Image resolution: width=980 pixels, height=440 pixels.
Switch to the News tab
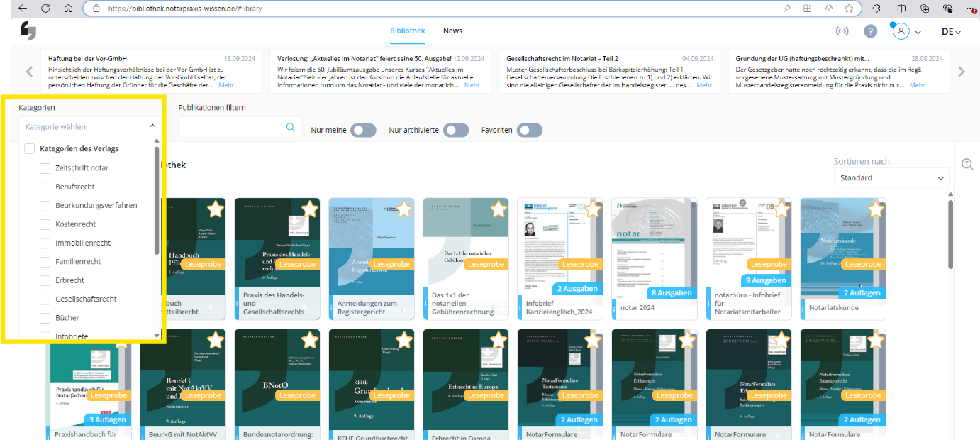click(x=452, y=31)
